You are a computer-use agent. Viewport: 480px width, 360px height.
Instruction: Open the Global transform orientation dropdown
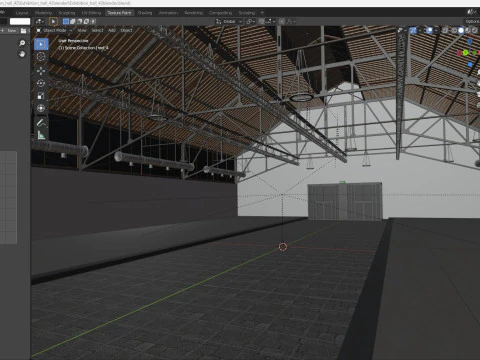tap(229, 21)
